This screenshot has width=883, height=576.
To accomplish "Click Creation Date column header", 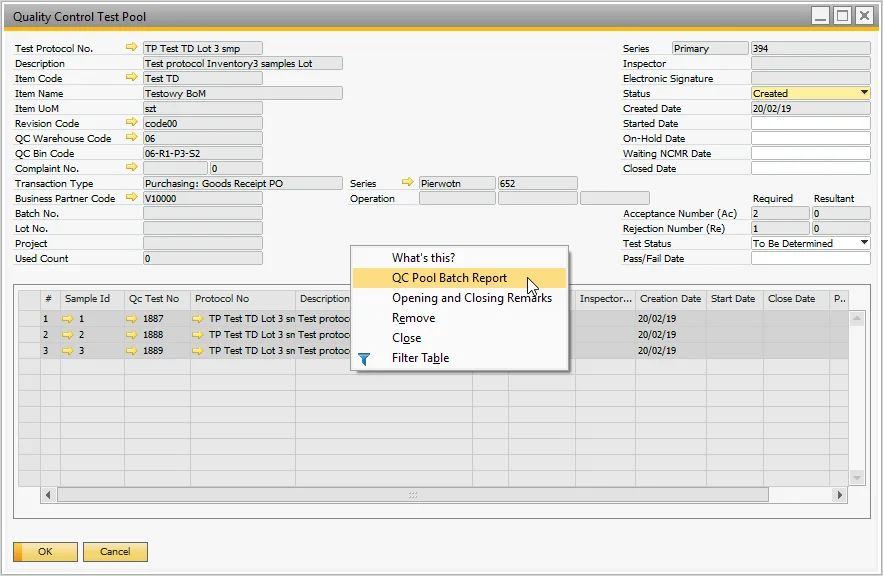I will [671, 299].
